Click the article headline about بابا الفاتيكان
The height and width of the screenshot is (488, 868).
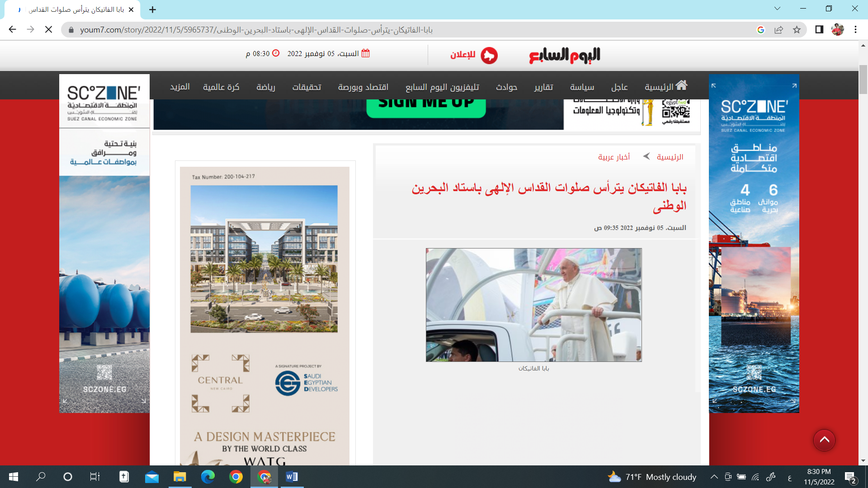[x=549, y=196]
